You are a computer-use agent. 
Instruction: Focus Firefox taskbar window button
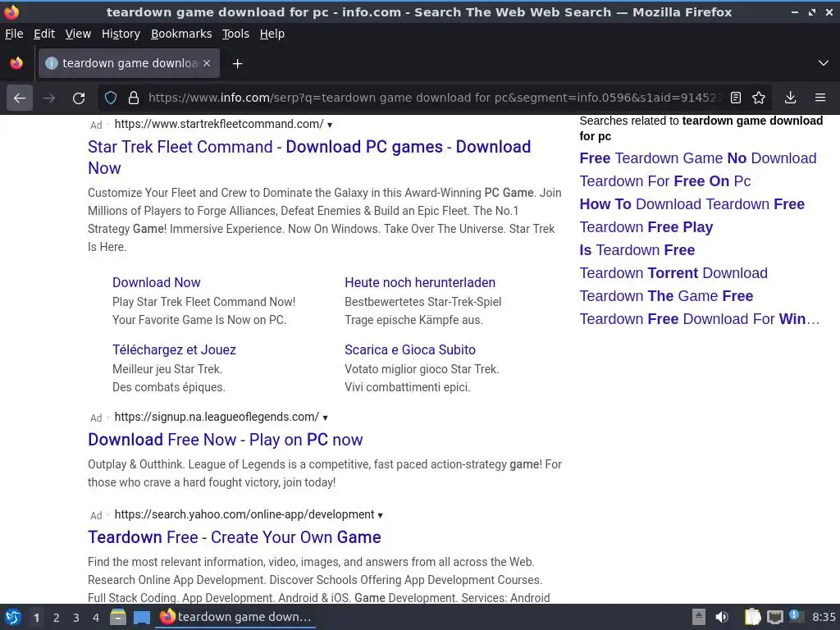click(235, 617)
